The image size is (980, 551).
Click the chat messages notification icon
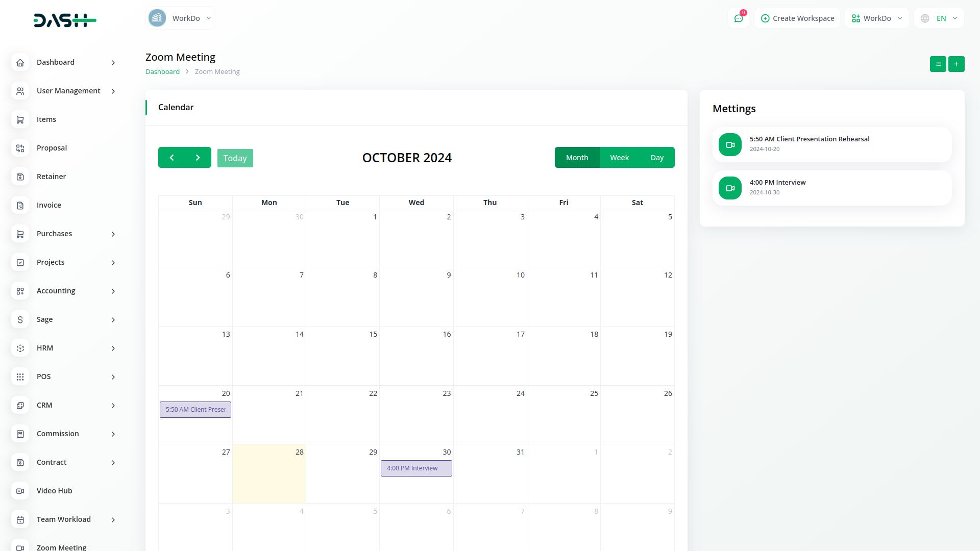738,18
